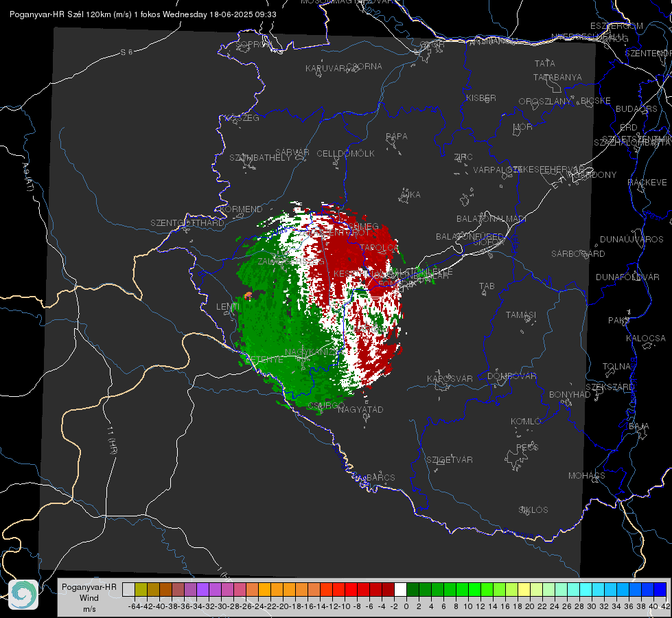Click the SÁRVÁR town label

point(292,152)
